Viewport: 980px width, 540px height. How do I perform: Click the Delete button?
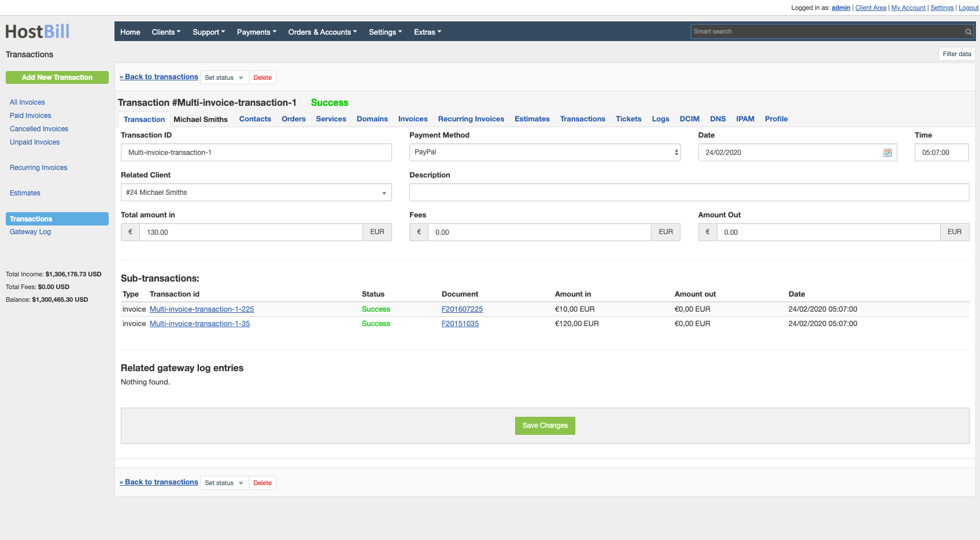pos(262,77)
